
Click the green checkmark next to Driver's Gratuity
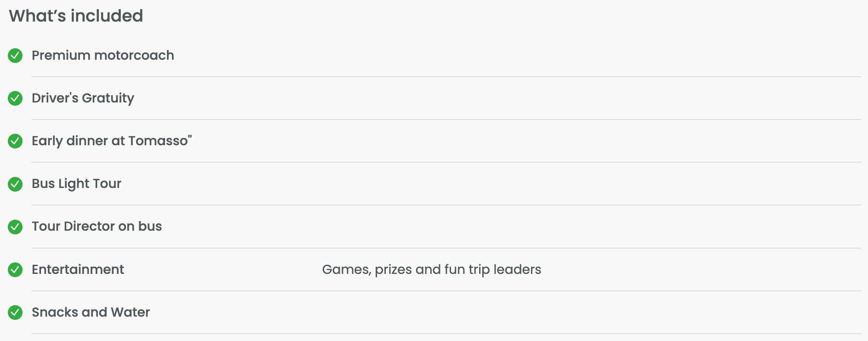click(x=15, y=98)
